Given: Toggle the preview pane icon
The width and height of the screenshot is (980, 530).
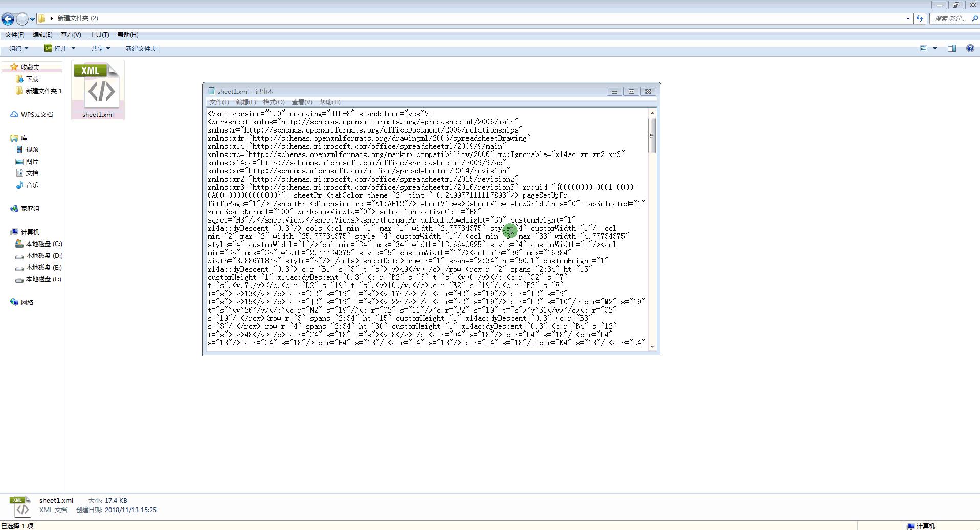Looking at the screenshot, I should [x=952, y=48].
